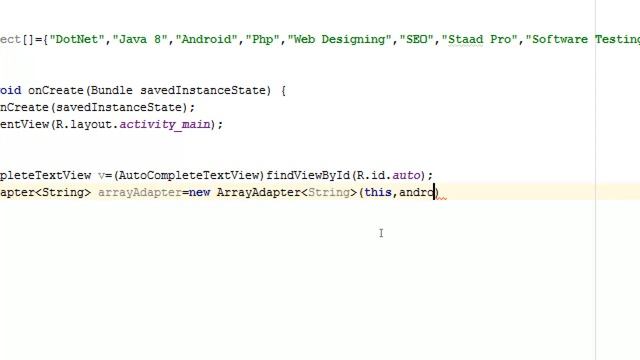Click the "Staad Pro" string literal
640x360 pixels.
click(480, 40)
